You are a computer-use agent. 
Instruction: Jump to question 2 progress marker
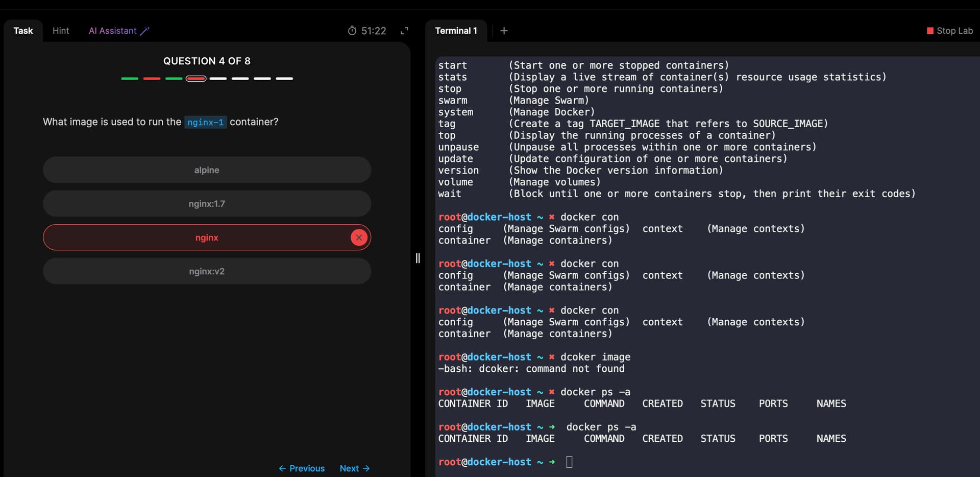tap(152, 79)
